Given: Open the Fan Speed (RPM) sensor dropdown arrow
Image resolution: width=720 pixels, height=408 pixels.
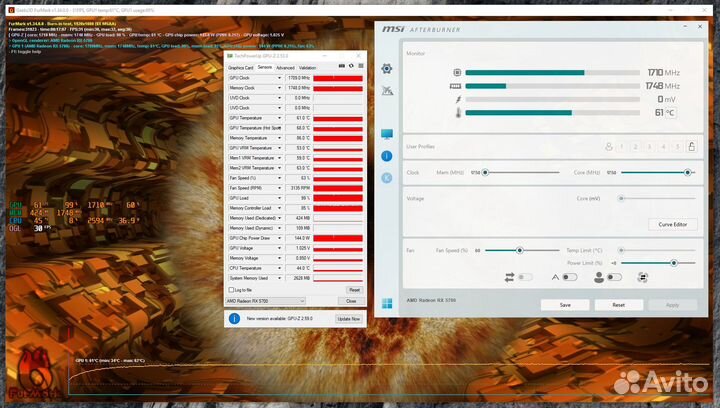Looking at the screenshot, I should click(279, 188).
